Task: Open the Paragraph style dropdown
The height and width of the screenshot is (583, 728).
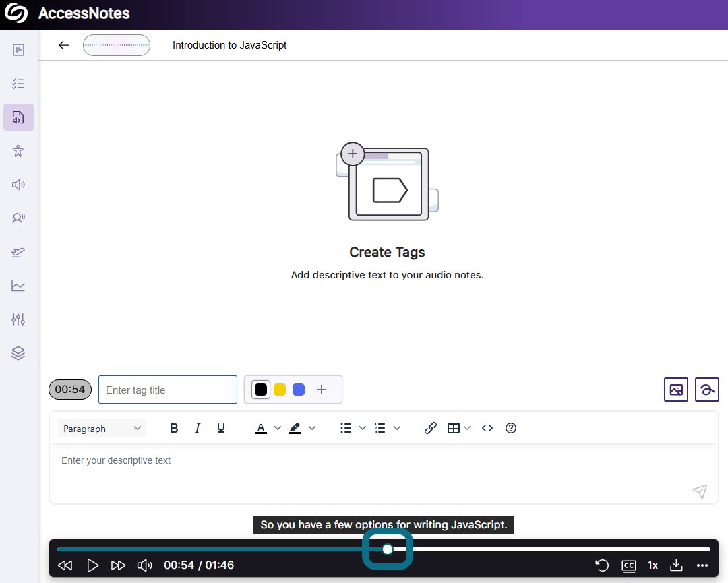Action: pyautogui.click(x=102, y=429)
